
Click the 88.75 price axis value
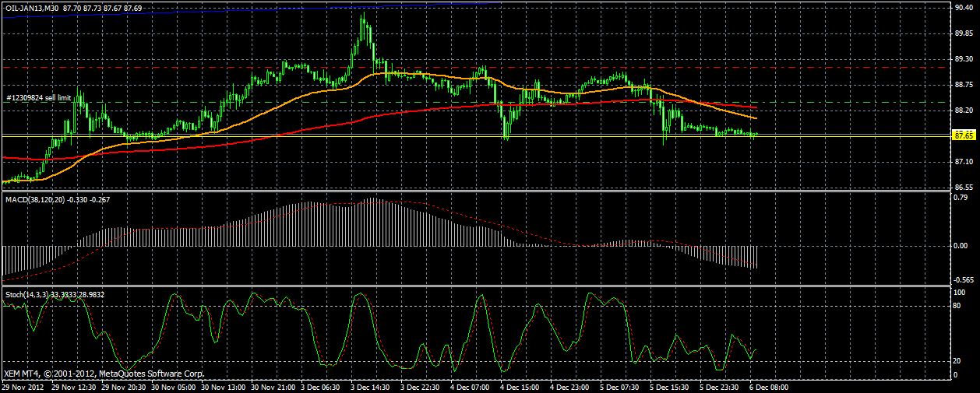coord(963,85)
